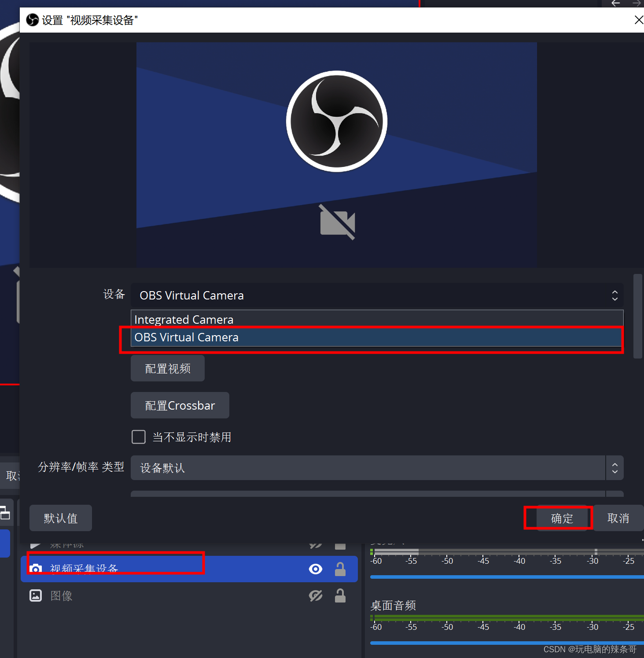Click image icon of 图像 source
The image size is (644, 658).
tap(36, 595)
